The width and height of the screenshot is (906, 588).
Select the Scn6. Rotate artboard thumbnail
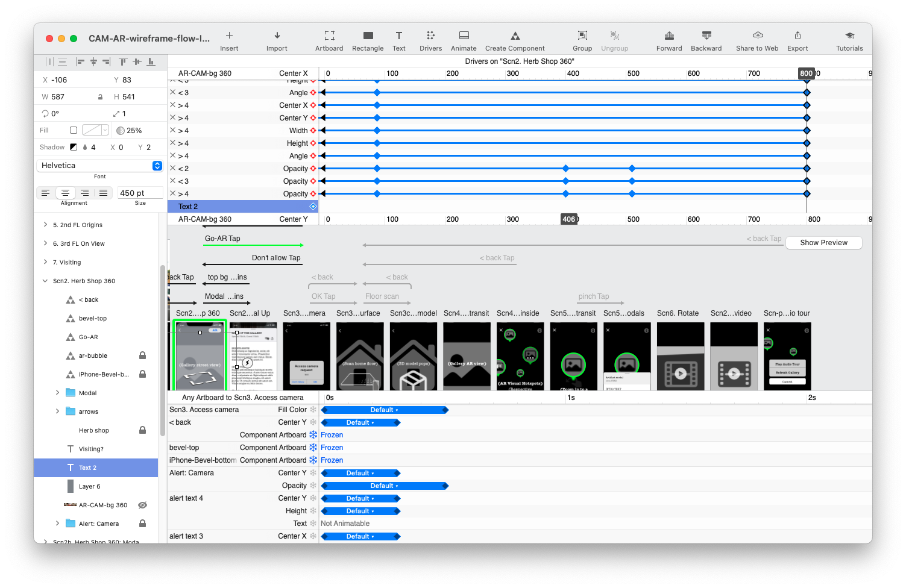tap(680, 356)
